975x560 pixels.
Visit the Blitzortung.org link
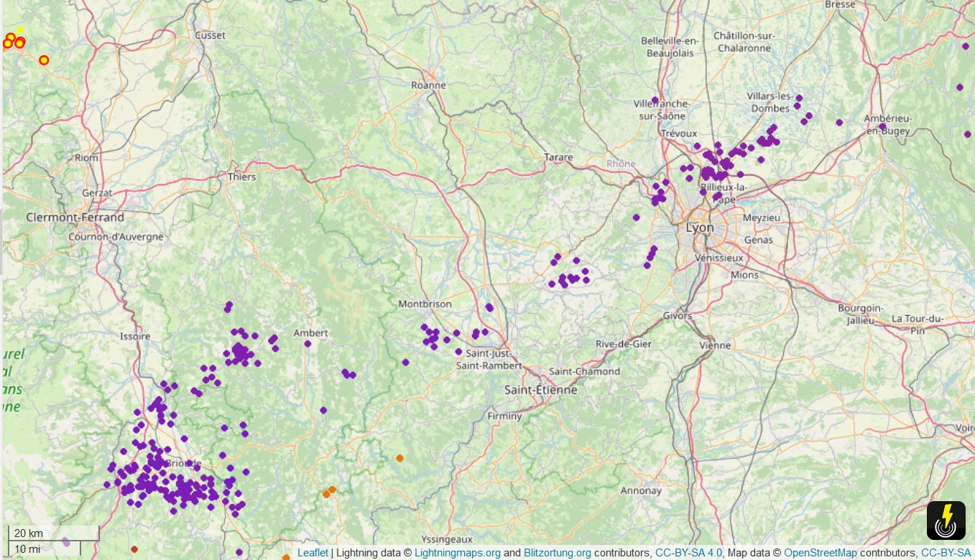point(557,553)
